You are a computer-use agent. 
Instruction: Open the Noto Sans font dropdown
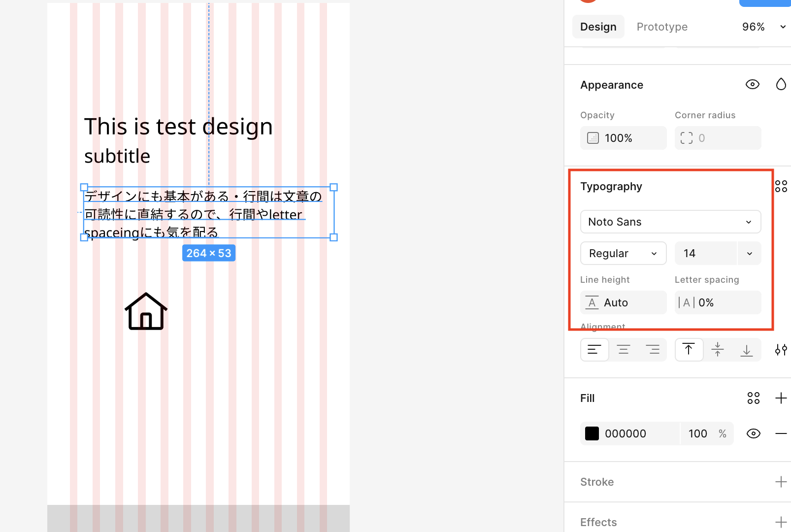point(670,222)
